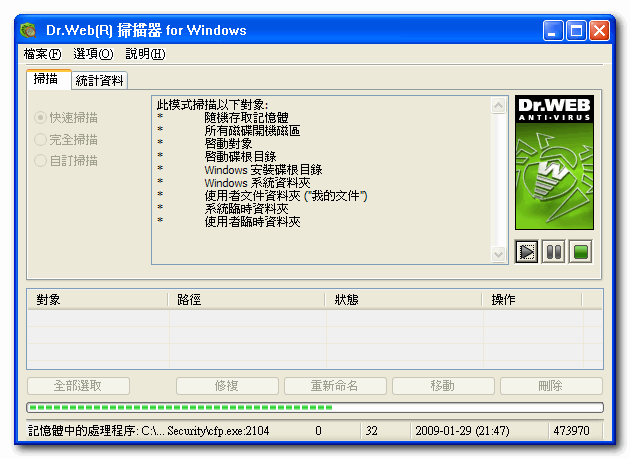The height and width of the screenshot is (459, 630).
Task: Sort by the 操作 column header
Action: 532,300
